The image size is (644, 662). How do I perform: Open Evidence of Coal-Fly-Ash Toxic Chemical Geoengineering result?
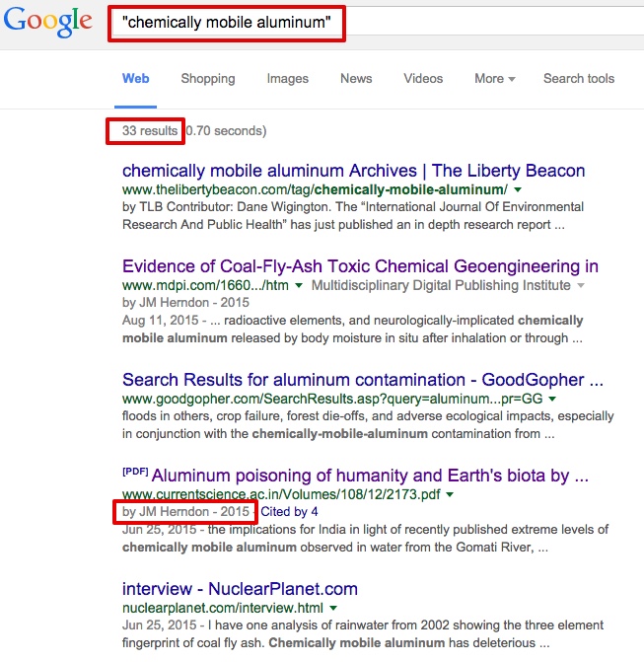click(x=360, y=266)
